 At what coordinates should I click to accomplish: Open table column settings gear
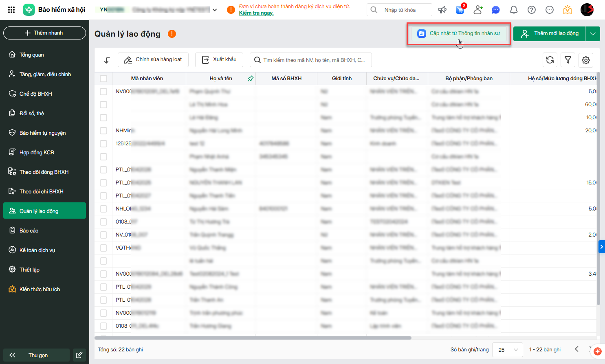pyautogui.click(x=586, y=60)
